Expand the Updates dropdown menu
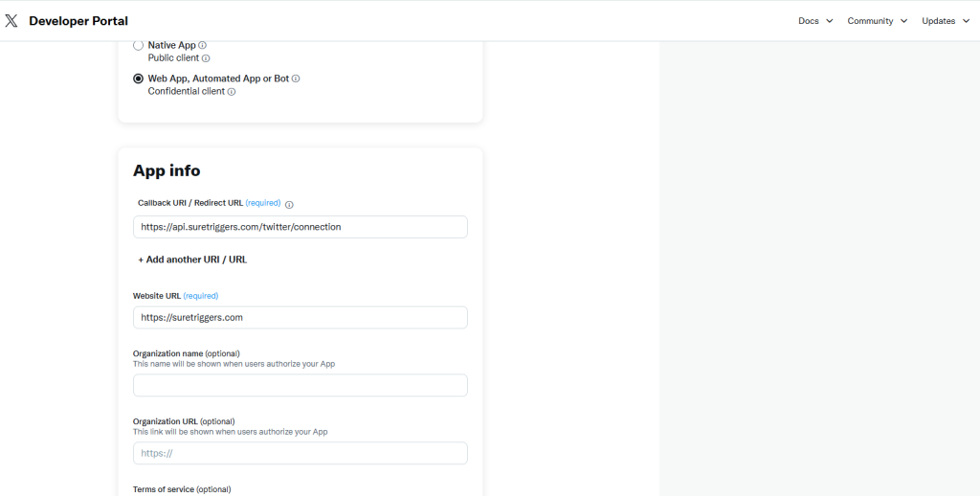 [x=945, y=21]
